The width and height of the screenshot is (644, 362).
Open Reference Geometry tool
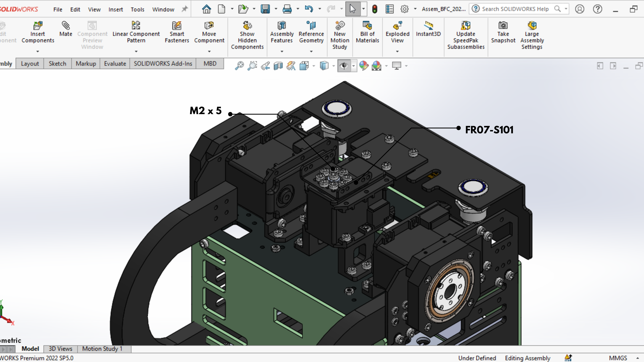[311, 25]
